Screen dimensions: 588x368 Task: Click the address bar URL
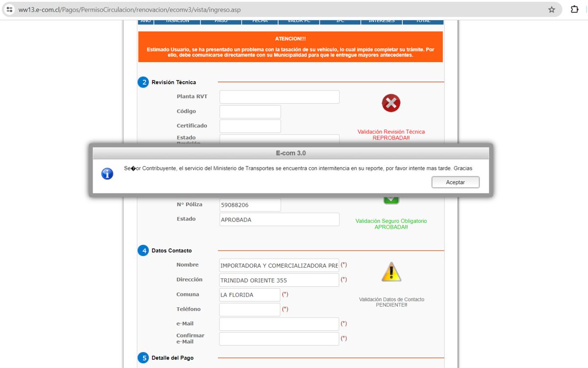click(129, 9)
